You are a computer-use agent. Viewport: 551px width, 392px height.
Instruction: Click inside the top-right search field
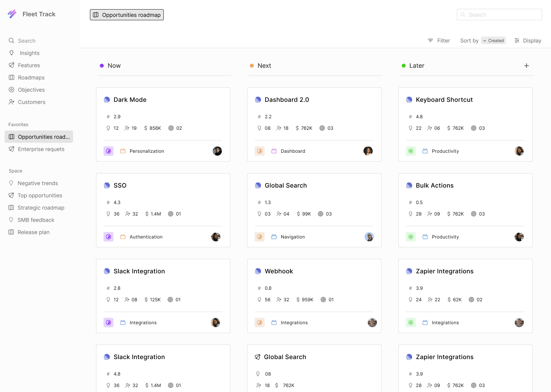tap(499, 15)
